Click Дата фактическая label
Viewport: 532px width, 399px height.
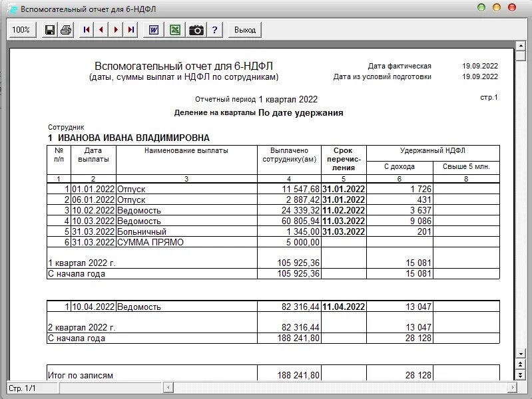399,66
